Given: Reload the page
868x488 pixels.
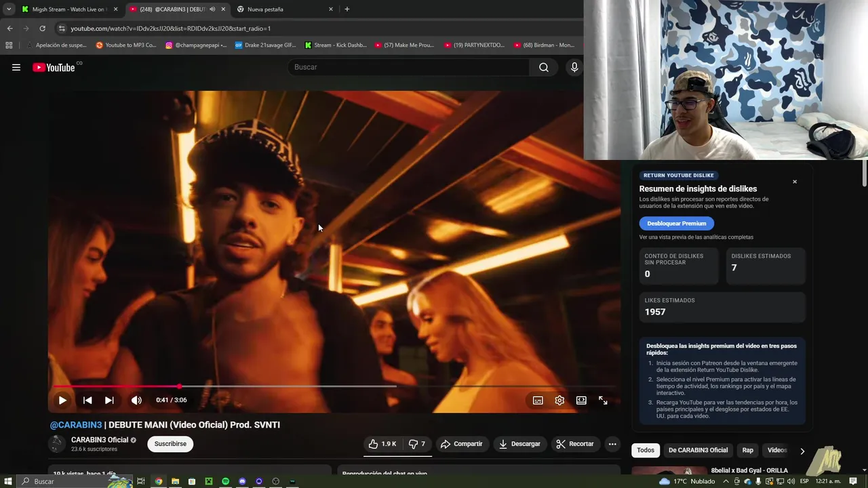Looking at the screenshot, I should pos(42,28).
